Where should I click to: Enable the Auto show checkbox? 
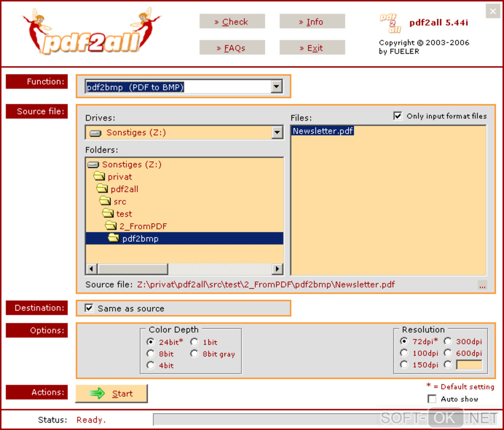tap(432, 399)
